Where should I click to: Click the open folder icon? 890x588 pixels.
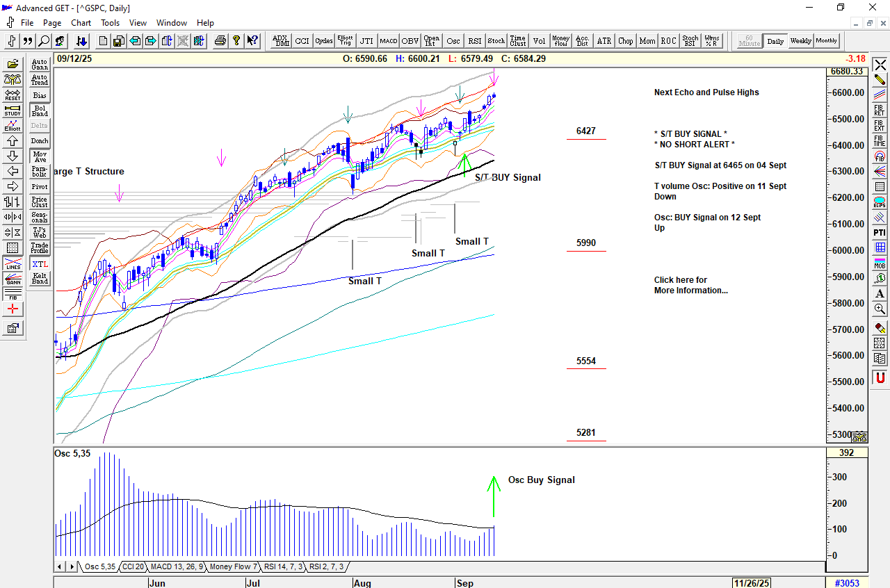tap(13, 65)
